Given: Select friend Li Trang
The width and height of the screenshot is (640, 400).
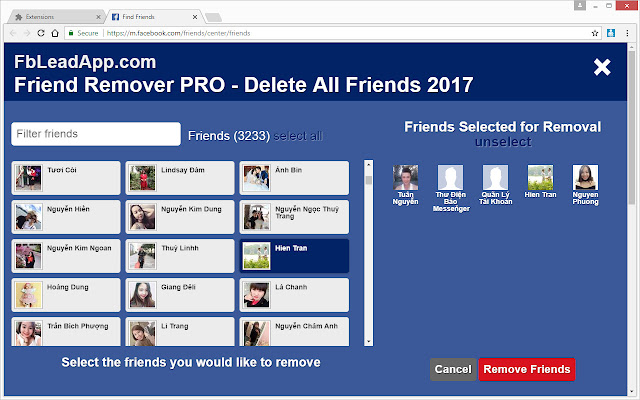Looking at the screenshot, I should [x=180, y=332].
